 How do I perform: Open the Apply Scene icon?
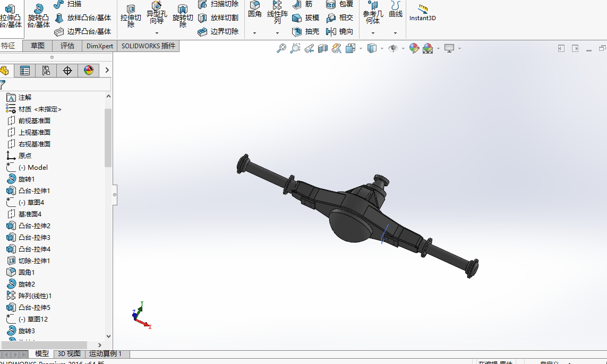[428, 48]
